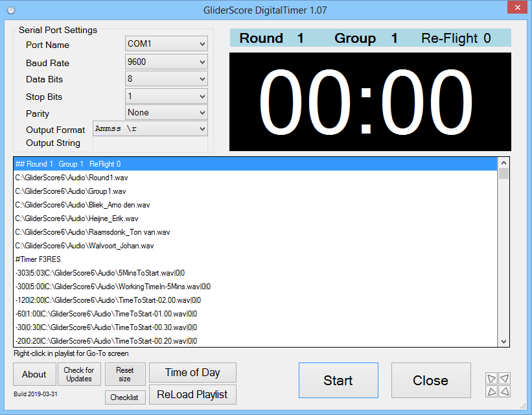Click Check for Updates button
532x415 pixels.
pos(79,374)
